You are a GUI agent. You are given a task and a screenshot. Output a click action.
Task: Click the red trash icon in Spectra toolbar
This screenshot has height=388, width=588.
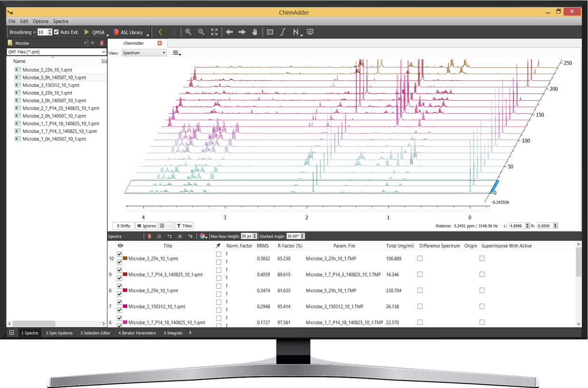pos(149,236)
